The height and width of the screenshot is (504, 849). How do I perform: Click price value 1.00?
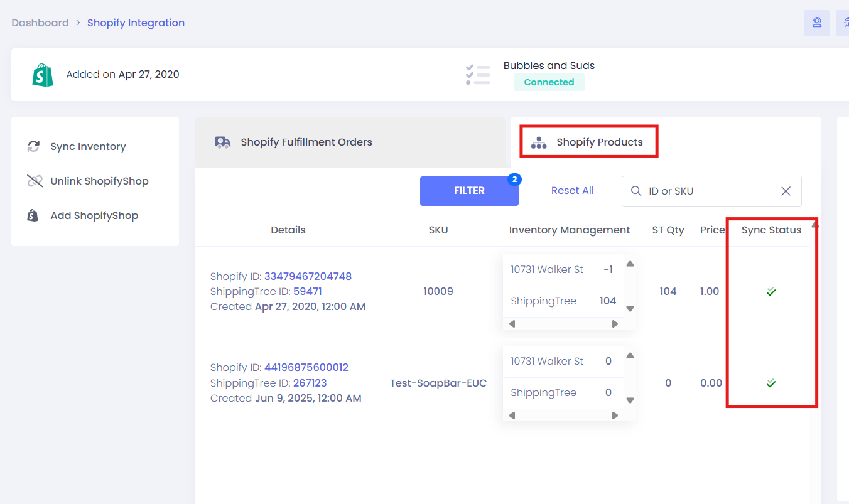pos(710,291)
